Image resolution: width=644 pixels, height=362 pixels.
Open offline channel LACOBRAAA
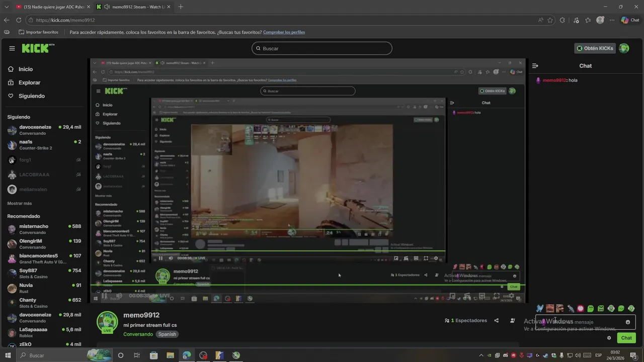44,174
